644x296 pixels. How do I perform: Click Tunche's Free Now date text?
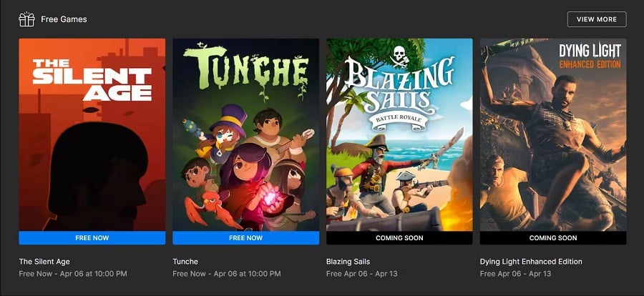[x=227, y=274]
